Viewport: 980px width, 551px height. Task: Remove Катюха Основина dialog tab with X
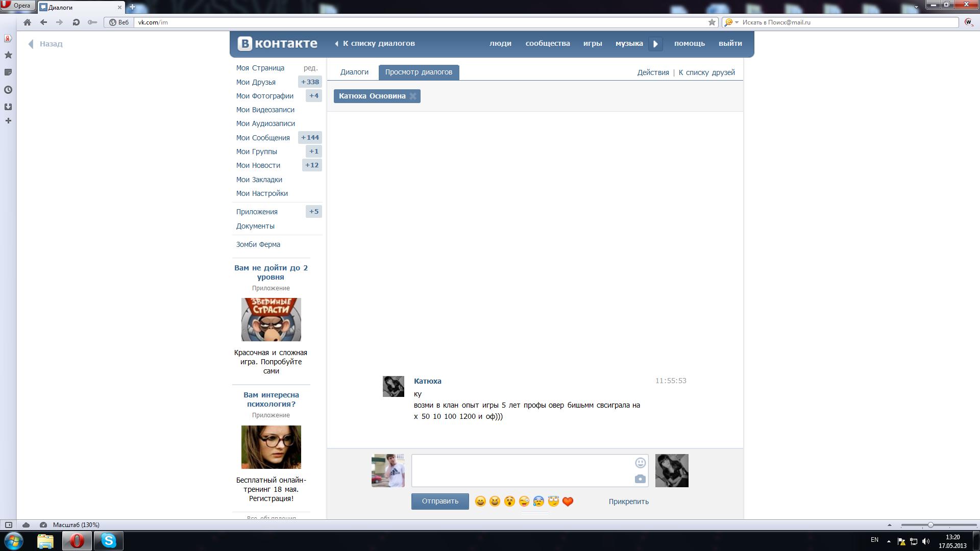click(413, 96)
